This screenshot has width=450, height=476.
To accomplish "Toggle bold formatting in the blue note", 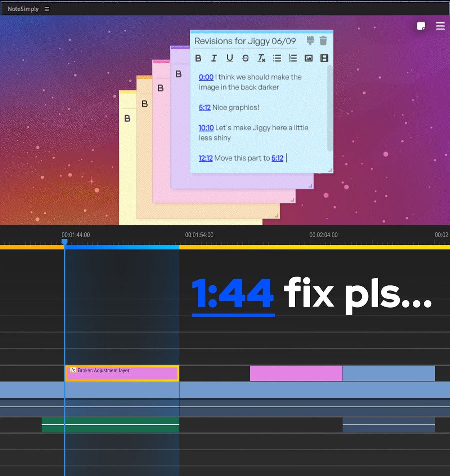I will 198,58.
